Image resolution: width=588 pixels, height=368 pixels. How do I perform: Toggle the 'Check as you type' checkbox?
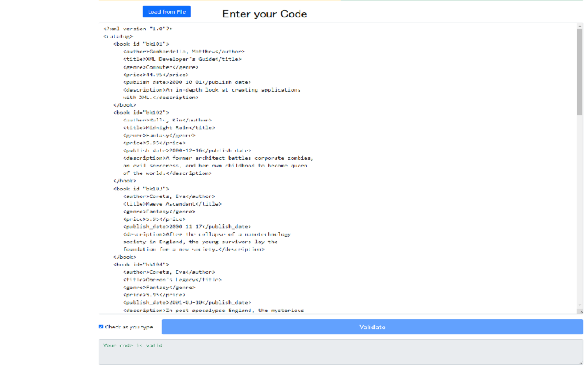101,327
